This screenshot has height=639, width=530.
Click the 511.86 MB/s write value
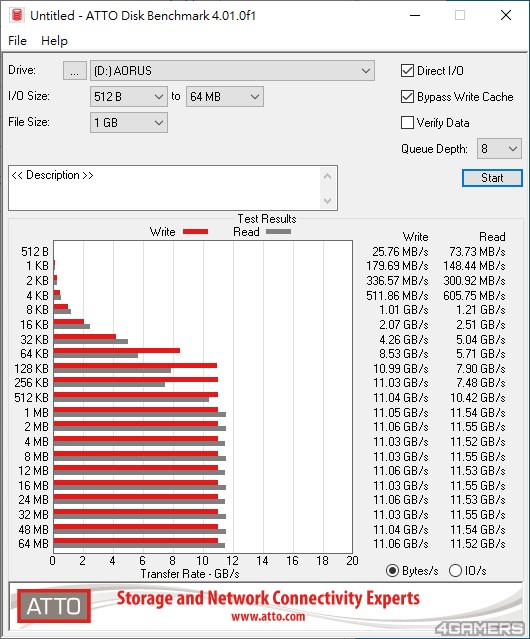[397, 295]
